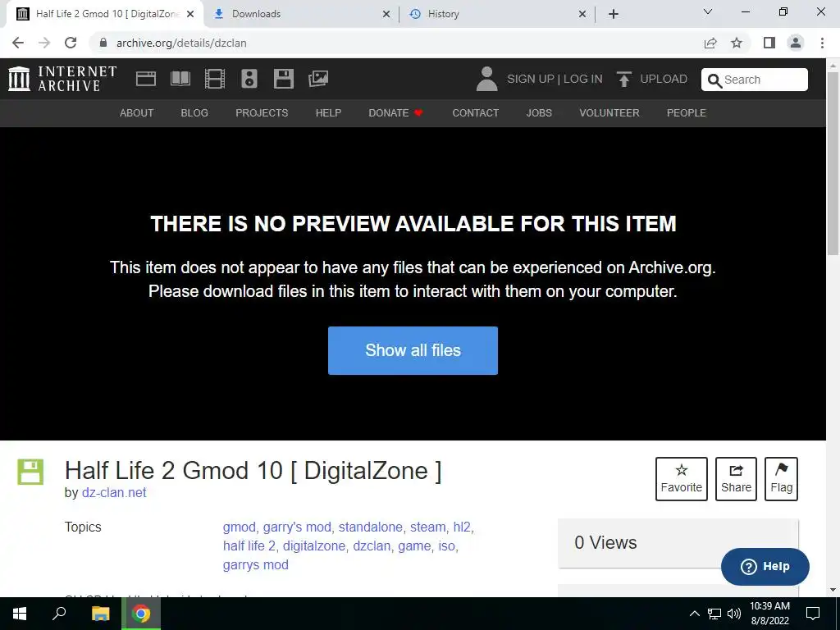This screenshot has width=840, height=630.
Task: Focus the Internet Archive search field
Action: click(755, 80)
